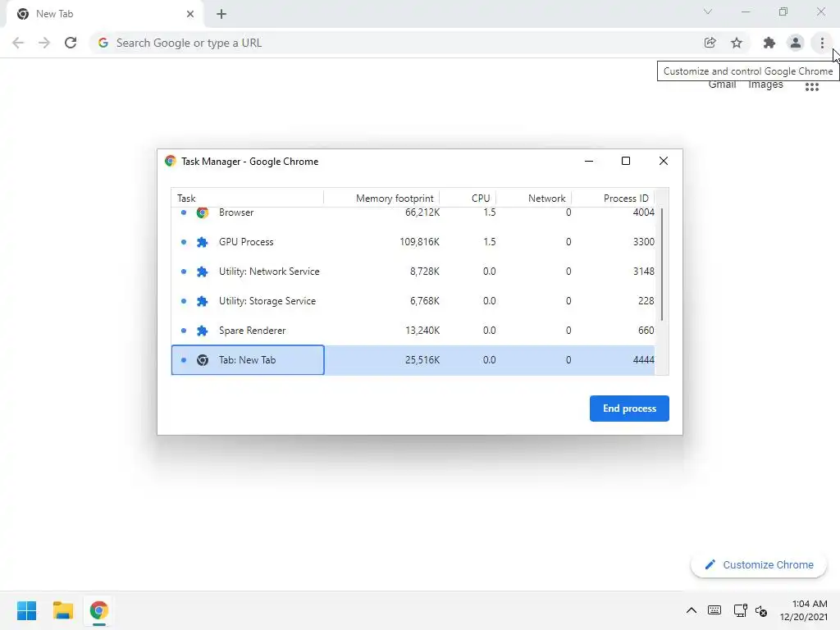Sort by the CPU column header
The height and width of the screenshot is (630, 840).
pos(468,199)
